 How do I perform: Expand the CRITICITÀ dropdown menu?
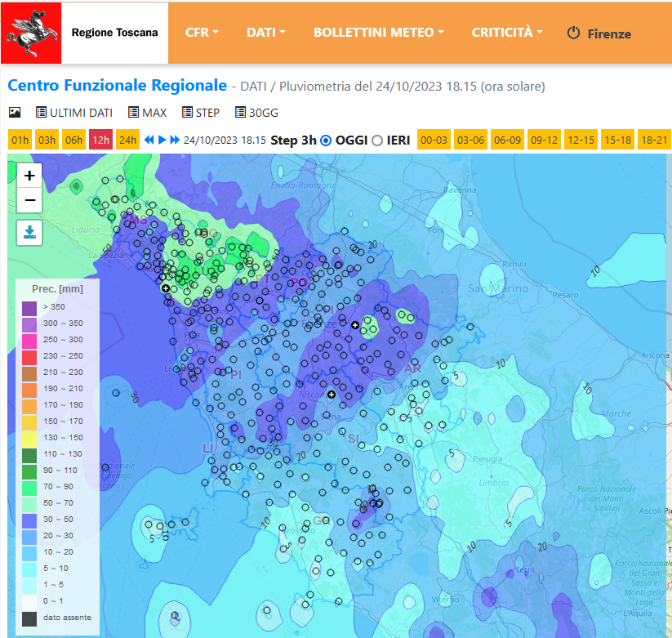click(507, 33)
